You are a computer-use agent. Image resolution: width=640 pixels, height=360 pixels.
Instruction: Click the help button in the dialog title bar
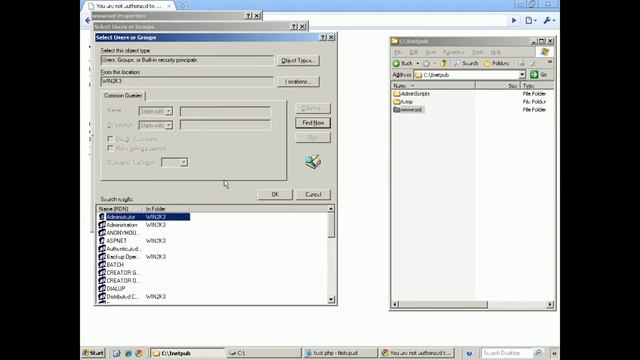click(322, 37)
